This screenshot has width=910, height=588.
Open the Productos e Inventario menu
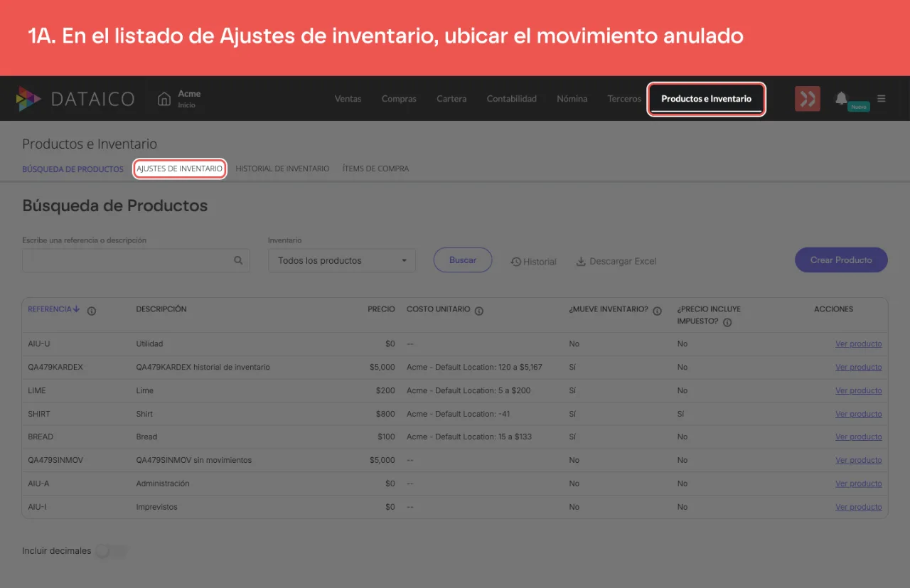tap(707, 99)
